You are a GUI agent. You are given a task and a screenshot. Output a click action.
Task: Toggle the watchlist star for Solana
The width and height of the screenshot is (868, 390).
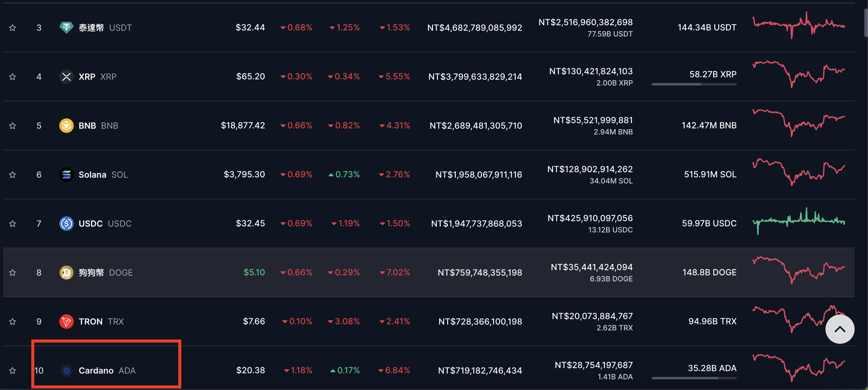(12, 174)
